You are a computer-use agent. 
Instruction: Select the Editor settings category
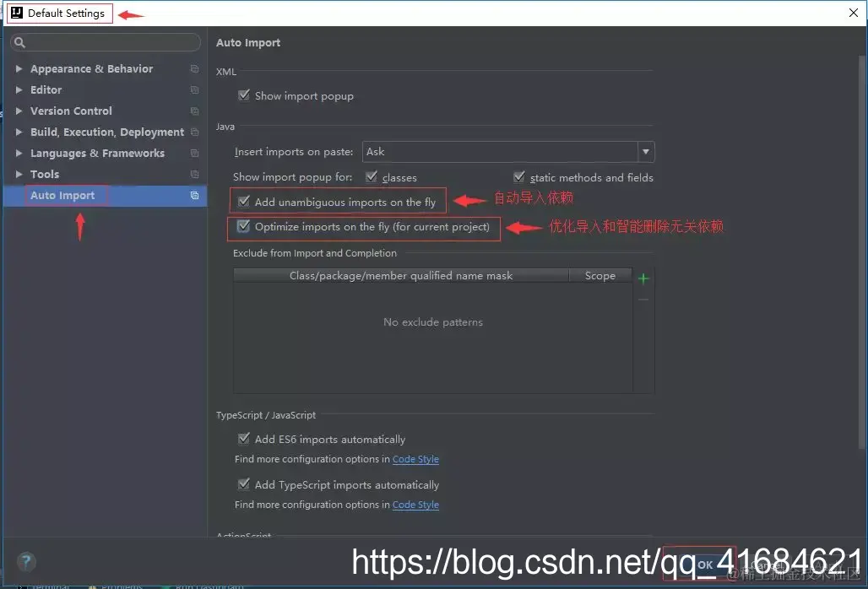[x=46, y=89]
